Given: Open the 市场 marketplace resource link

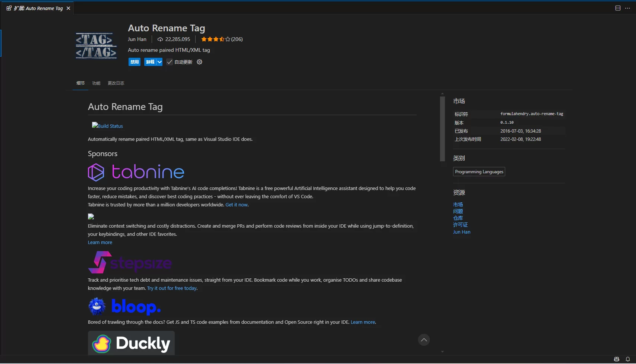Looking at the screenshot, I should pos(458,205).
